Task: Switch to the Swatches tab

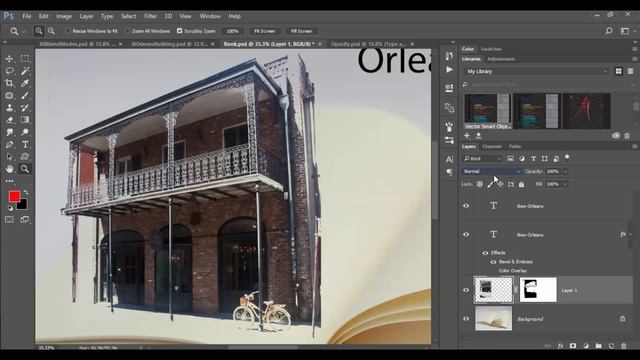Action: (491, 49)
